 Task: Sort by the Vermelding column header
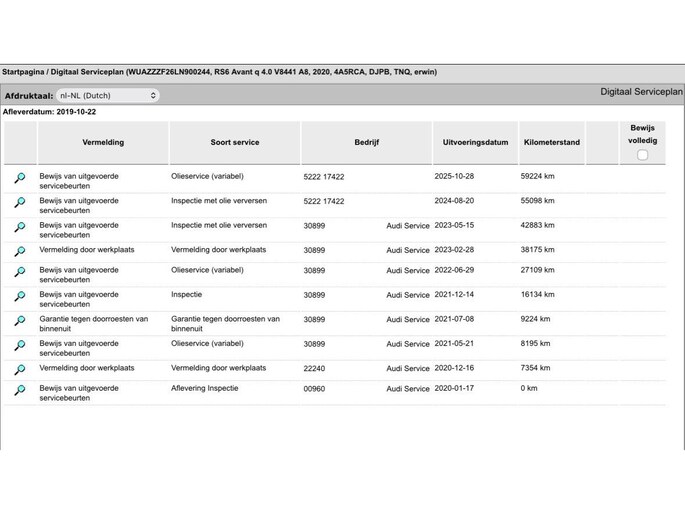(x=103, y=143)
